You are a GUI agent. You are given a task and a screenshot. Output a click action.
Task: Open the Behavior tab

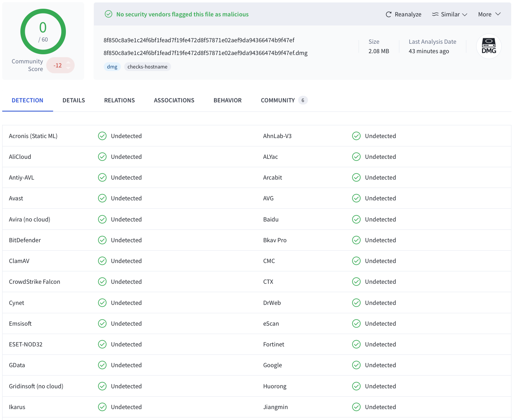pyautogui.click(x=228, y=100)
